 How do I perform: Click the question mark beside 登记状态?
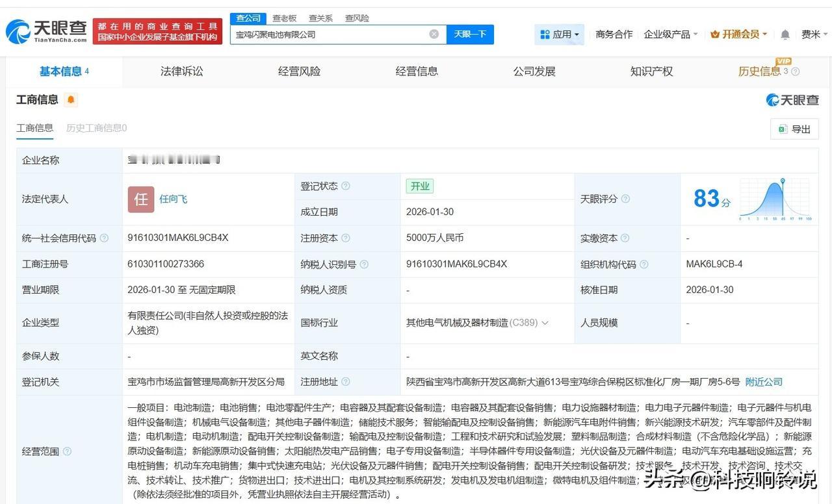tap(347, 186)
